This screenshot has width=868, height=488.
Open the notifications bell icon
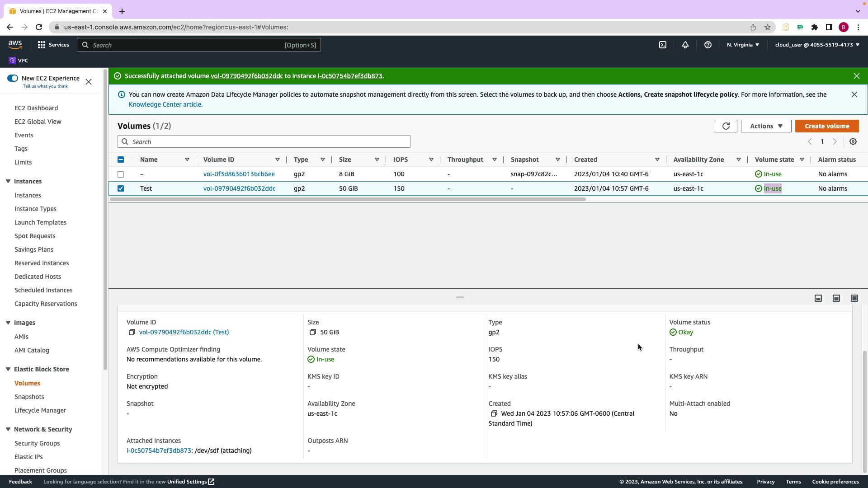pos(685,45)
